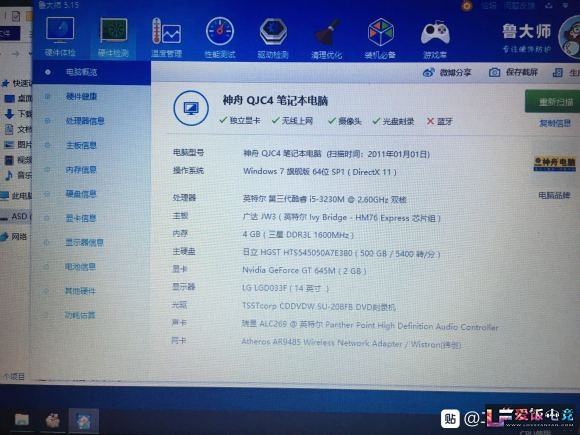
Task: Click the 神舟电脑 brand logo thumbnail
Action: pyautogui.click(x=554, y=163)
